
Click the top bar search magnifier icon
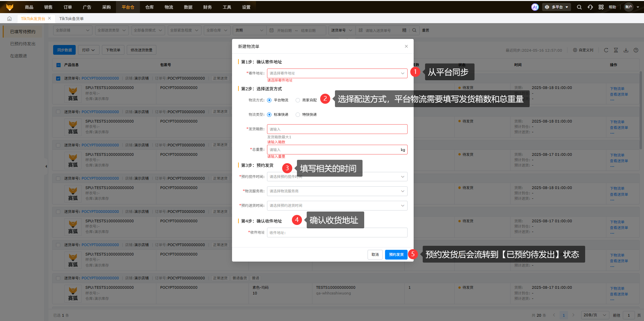click(579, 7)
